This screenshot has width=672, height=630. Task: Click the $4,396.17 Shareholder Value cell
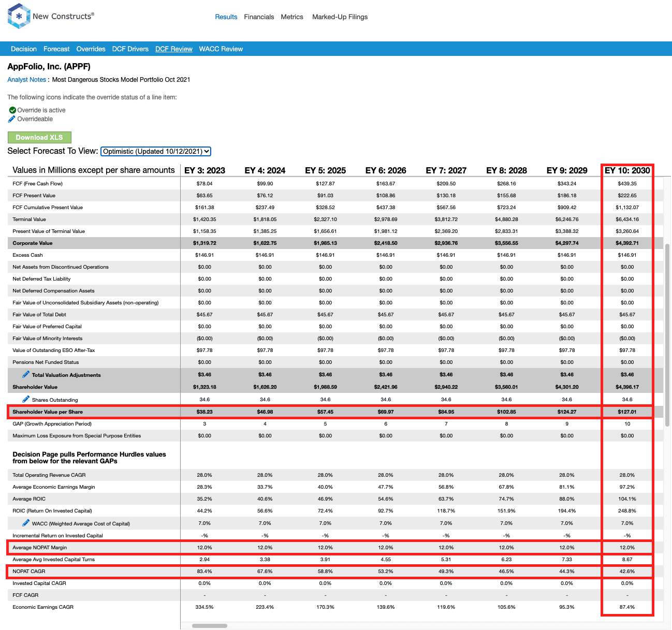627,387
